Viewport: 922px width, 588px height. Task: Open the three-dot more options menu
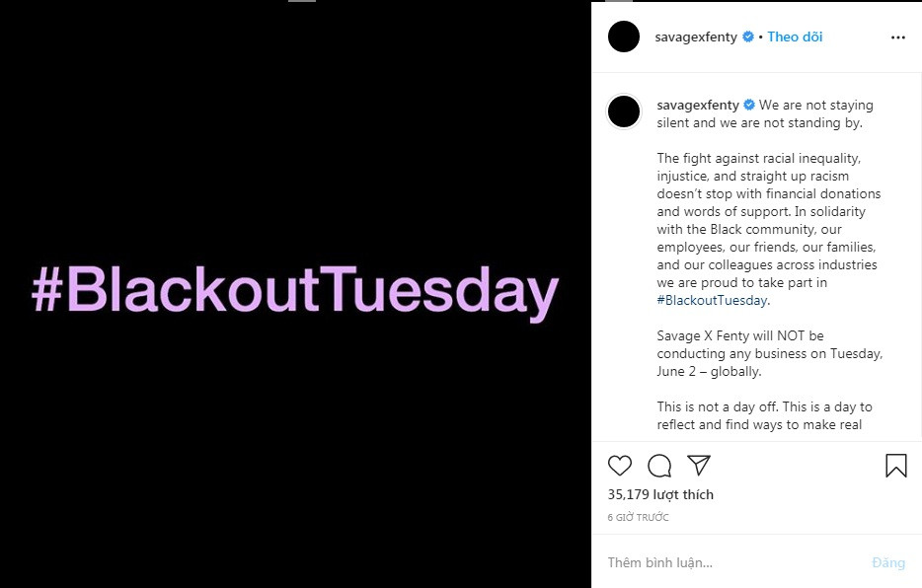(x=897, y=37)
